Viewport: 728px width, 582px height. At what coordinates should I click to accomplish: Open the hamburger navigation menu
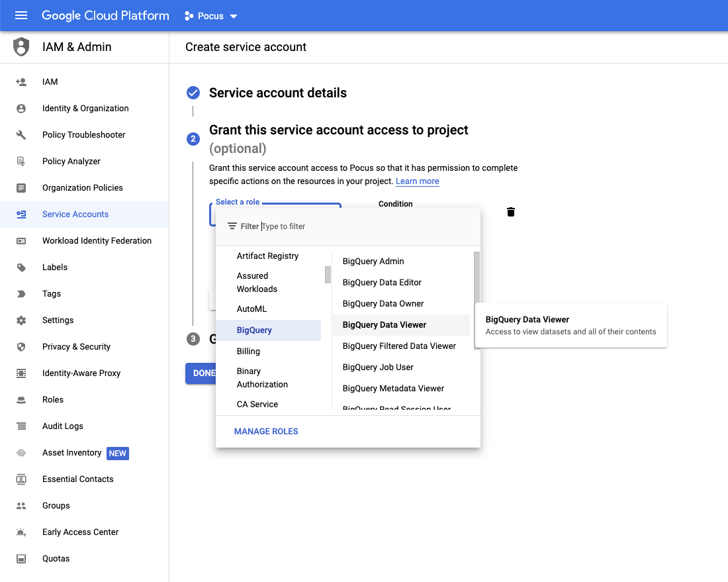coord(21,16)
